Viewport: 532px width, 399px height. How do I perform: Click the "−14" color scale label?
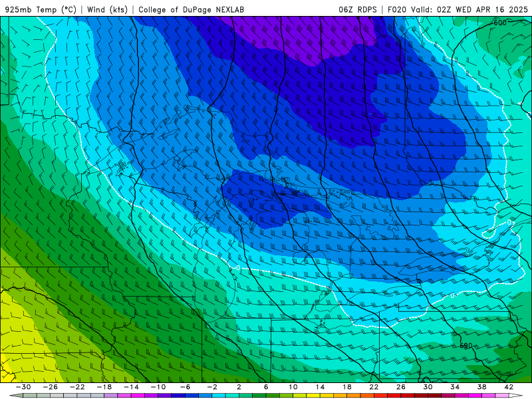[131, 387]
